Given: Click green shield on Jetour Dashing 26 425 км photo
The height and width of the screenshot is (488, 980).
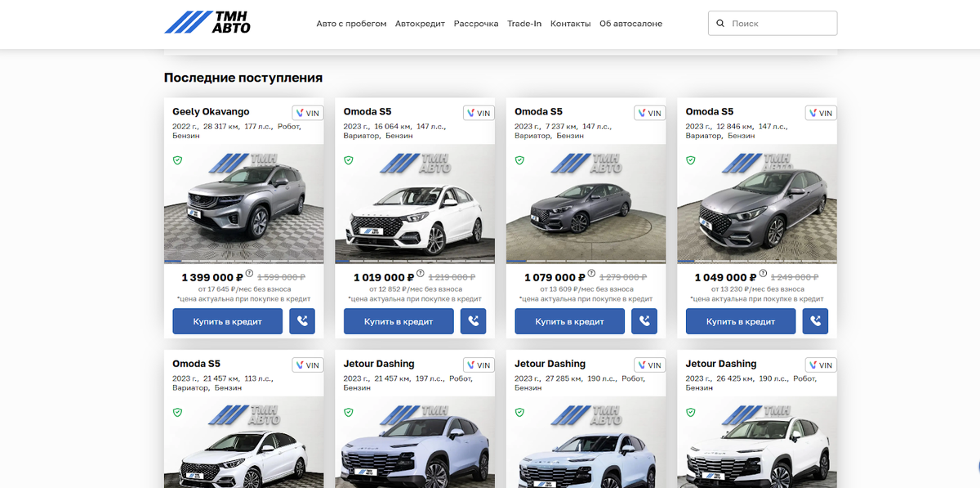Looking at the screenshot, I should [x=690, y=413].
